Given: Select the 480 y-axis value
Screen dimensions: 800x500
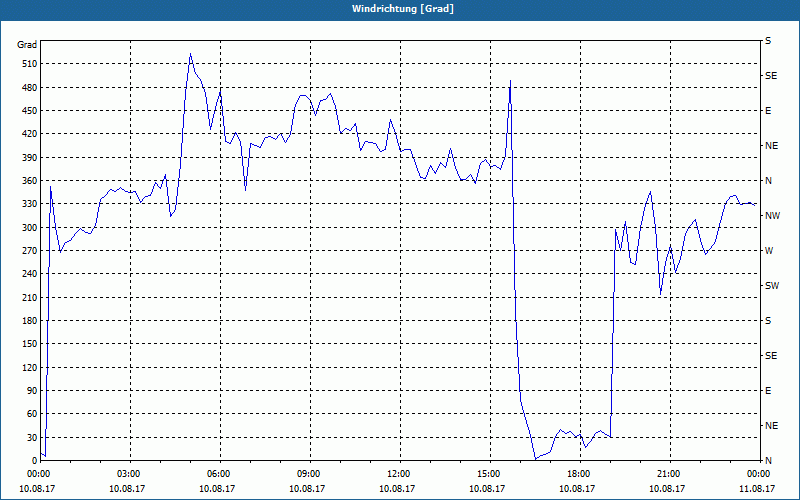Looking at the screenshot, I should point(30,88).
